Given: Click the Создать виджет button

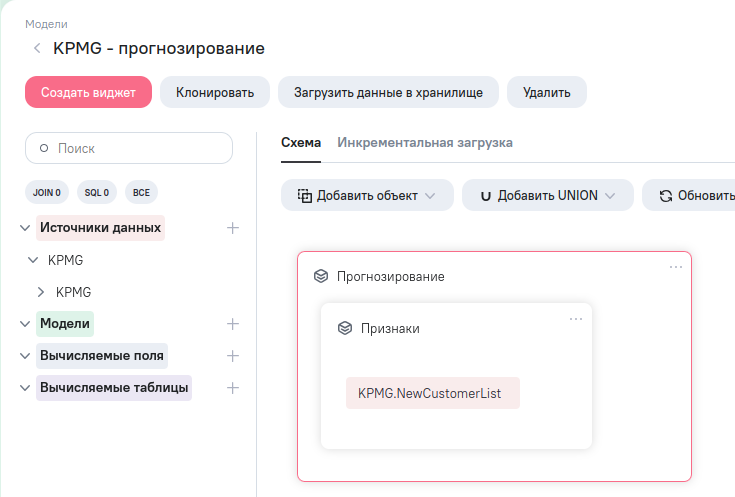Looking at the screenshot, I should pos(89,92).
